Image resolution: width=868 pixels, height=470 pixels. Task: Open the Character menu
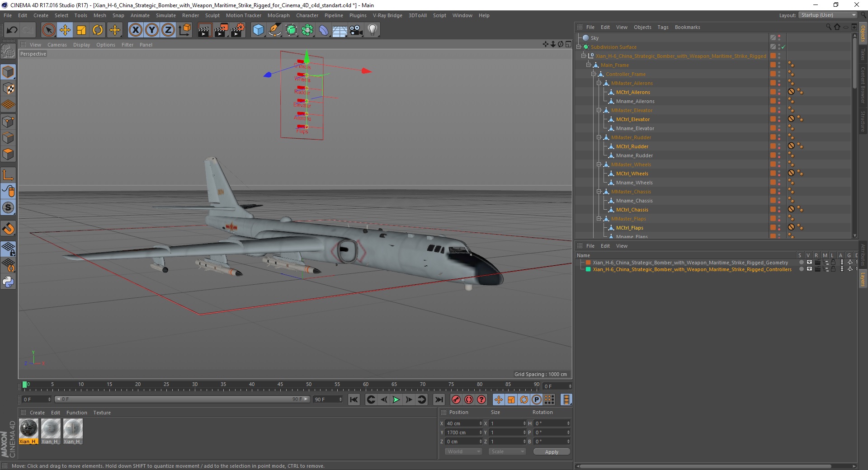click(307, 15)
